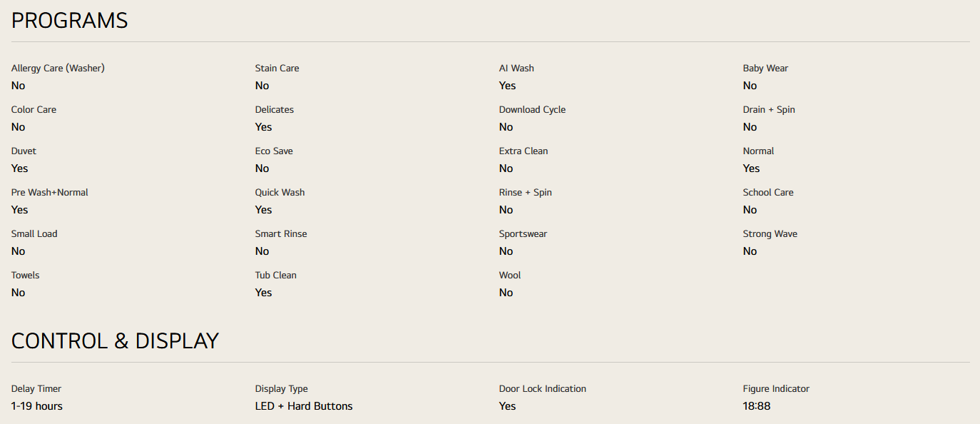Click the Delay Timer value 1-19 hours

[x=37, y=406]
